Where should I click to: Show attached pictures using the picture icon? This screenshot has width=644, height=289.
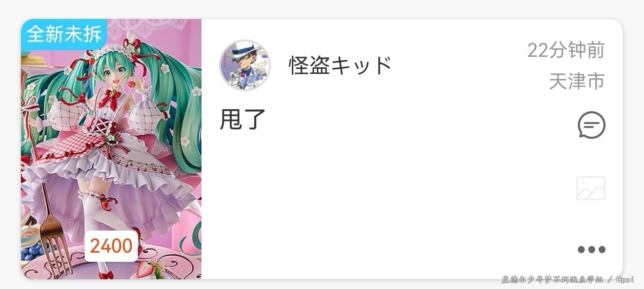coord(591,188)
